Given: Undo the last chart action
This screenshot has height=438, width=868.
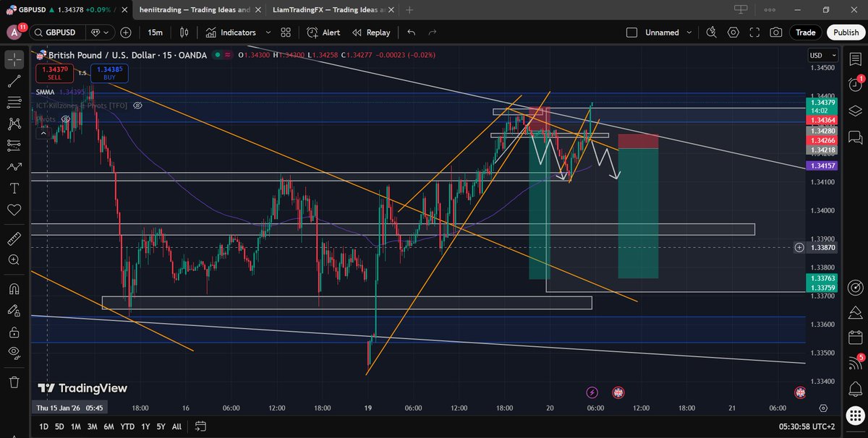Looking at the screenshot, I should pos(412,33).
